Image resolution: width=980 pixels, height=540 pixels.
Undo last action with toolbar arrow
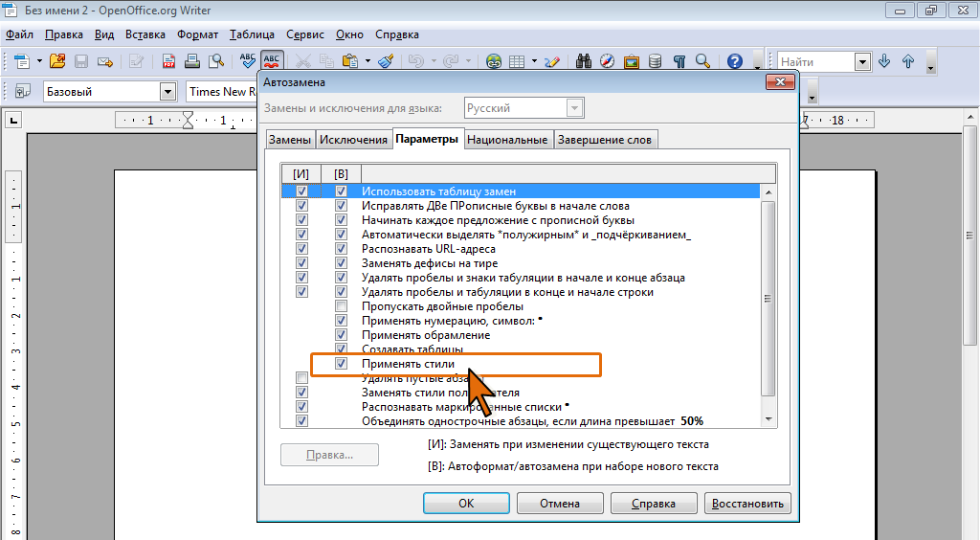click(416, 61)
